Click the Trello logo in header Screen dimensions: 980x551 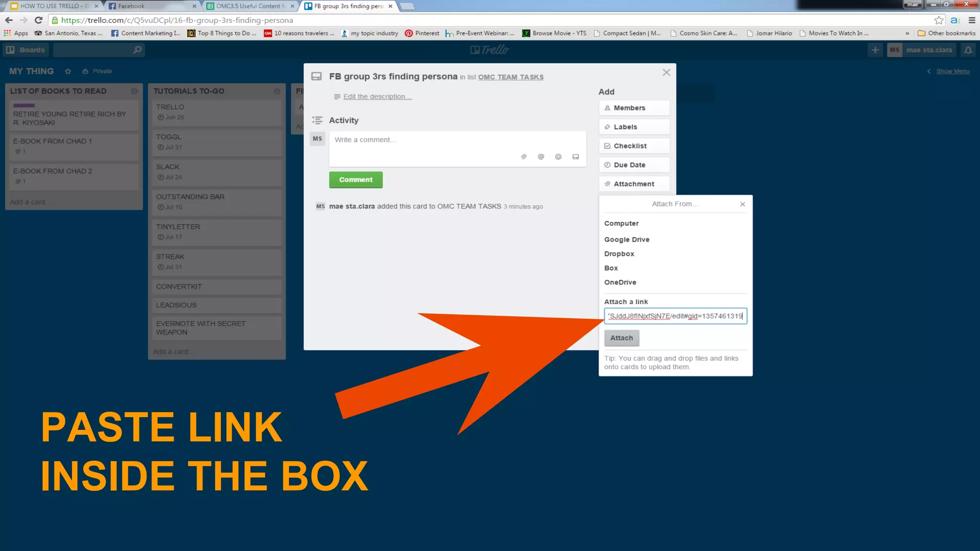click(x=490, y=50)
